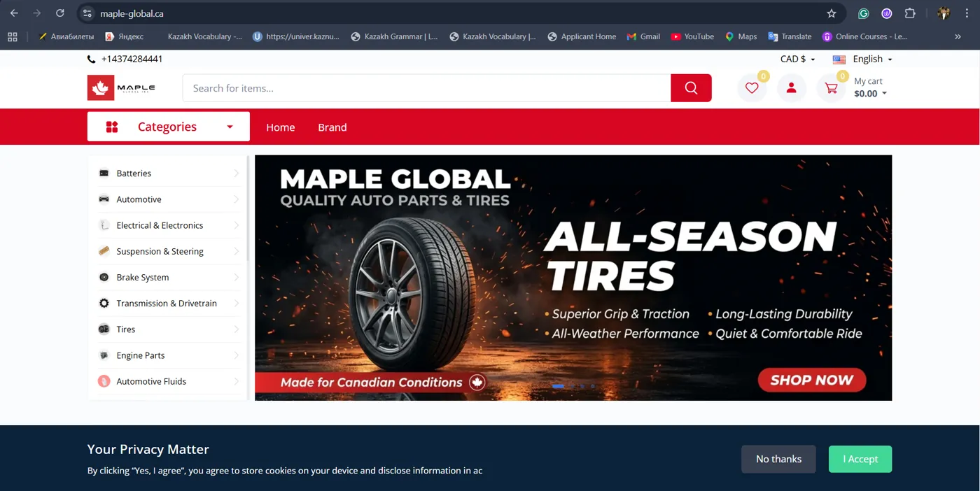Open the Electrical & Electronics category link
Image resolution: width=980 pixels, height=491 pixels.
coord(160,225)
